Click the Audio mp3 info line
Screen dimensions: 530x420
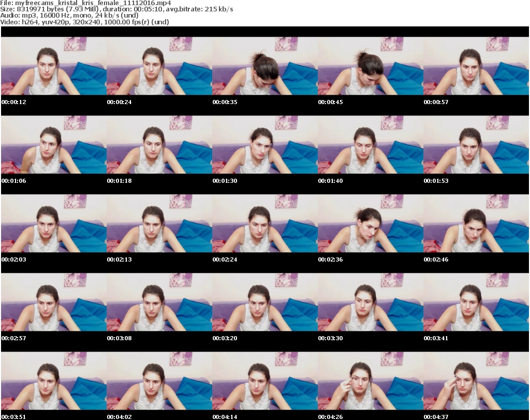69,16
